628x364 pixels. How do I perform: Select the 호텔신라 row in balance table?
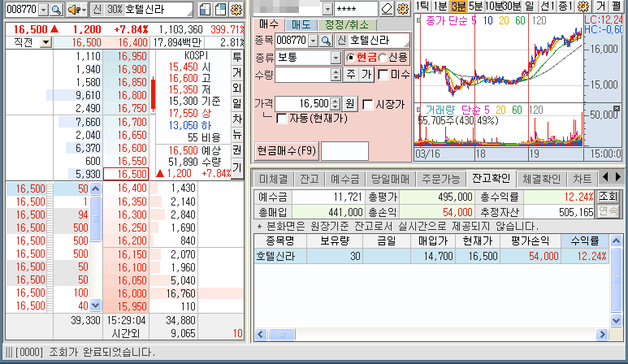coord(431,256)
